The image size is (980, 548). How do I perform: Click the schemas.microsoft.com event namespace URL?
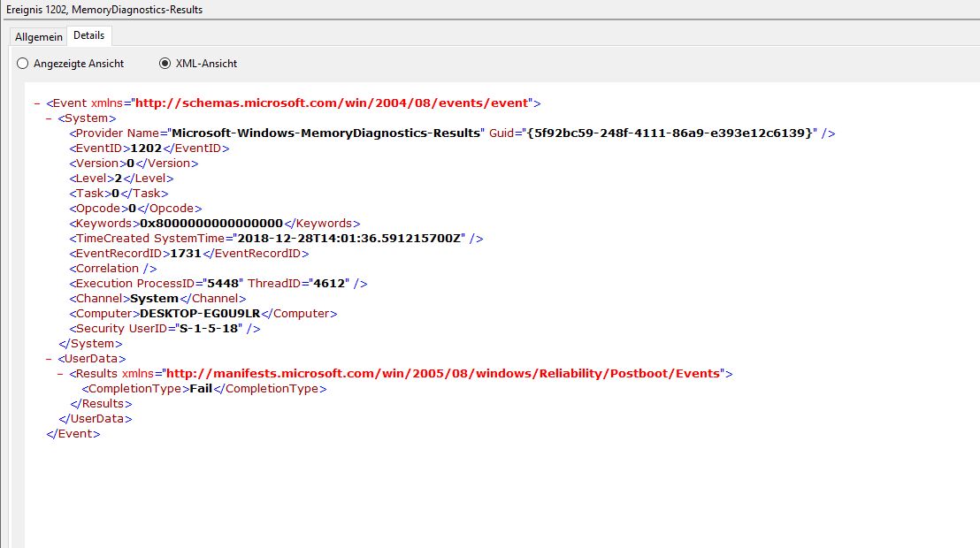[332, 103]
